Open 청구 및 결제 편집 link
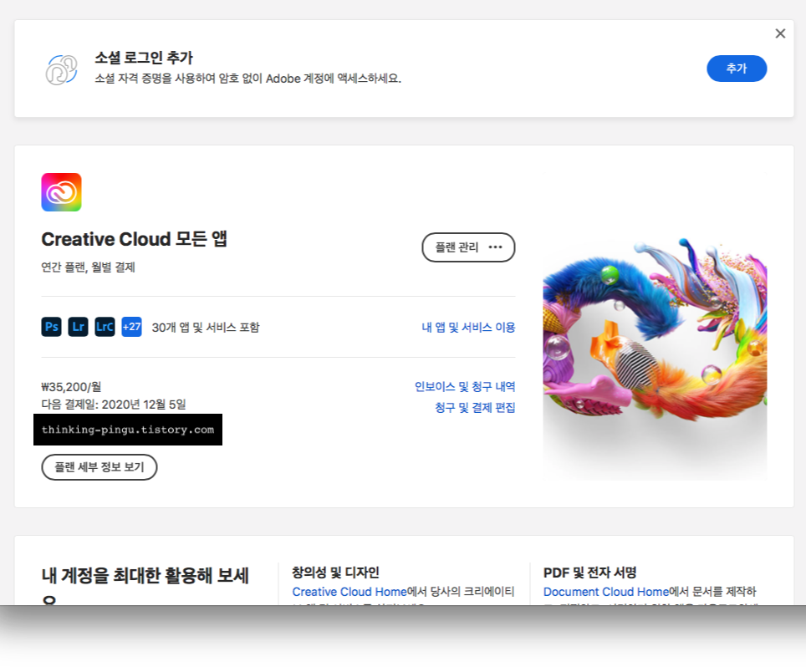The height and width of the screenshot is (672, 806). point(475,407)
